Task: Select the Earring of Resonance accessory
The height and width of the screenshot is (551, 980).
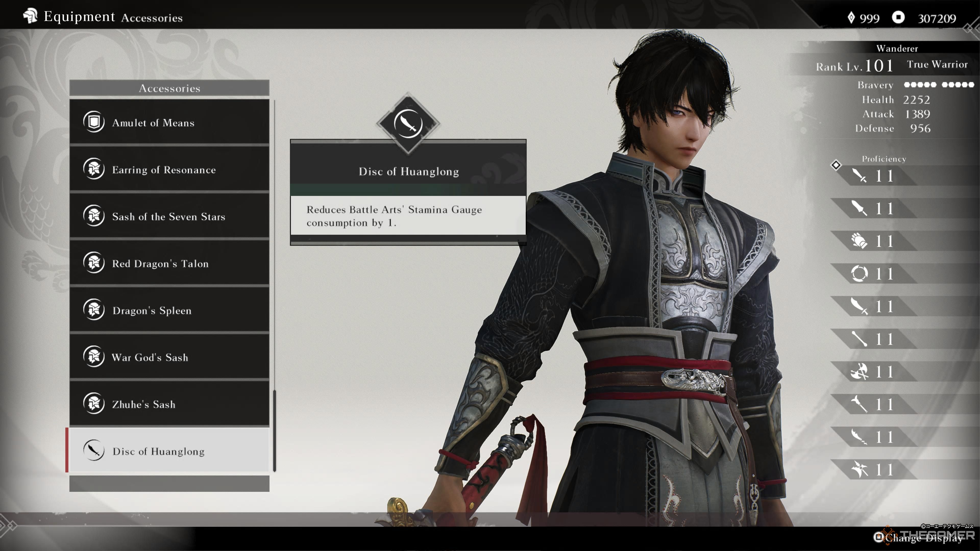Action: coord(170,170)
